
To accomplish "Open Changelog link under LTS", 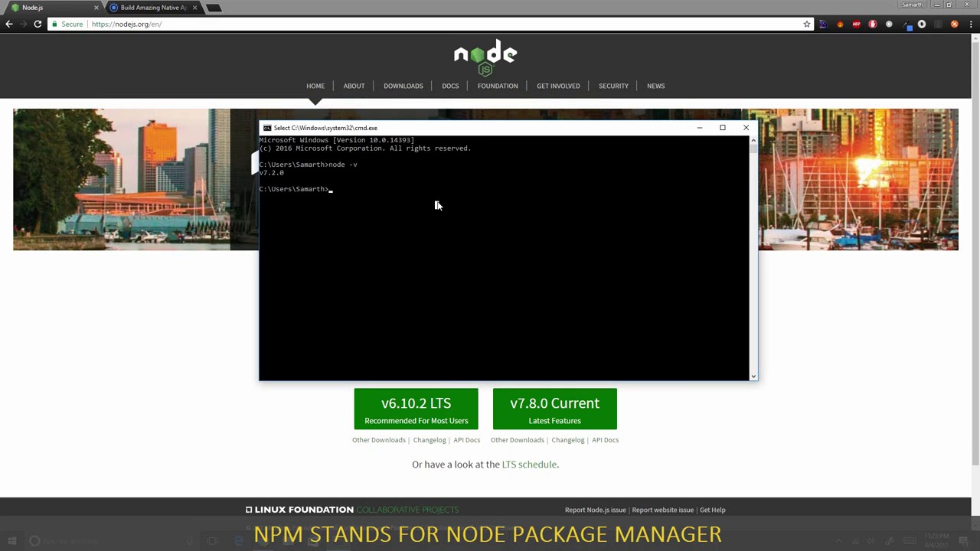I will pyautogui.click(x=430, y=440).
